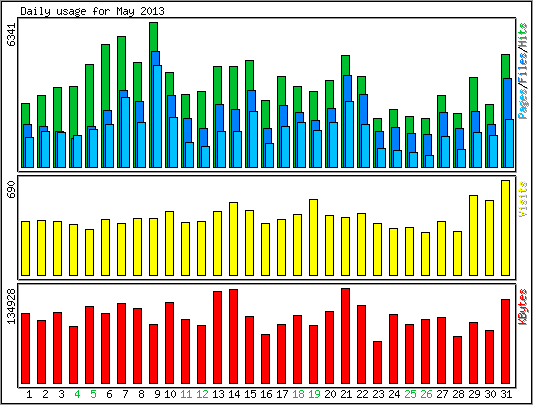The width and height of the screenshot is (533, 405).
Task: Click the red KBytes bar for day 23
Action: click(377, 362)
